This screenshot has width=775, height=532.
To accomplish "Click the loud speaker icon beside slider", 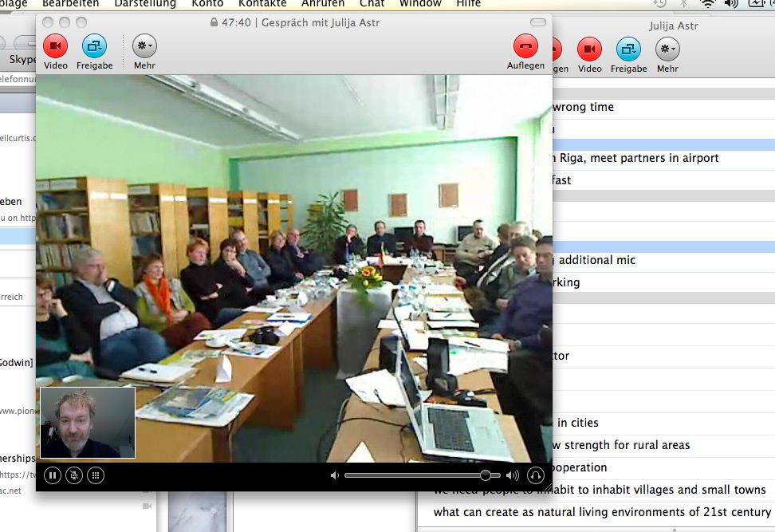I will (x=512, y=475).
